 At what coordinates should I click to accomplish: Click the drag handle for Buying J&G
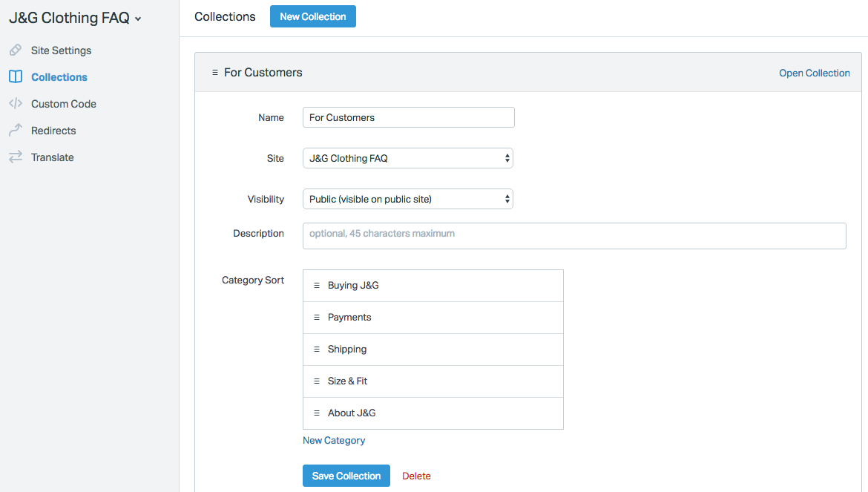click(317, 286)
